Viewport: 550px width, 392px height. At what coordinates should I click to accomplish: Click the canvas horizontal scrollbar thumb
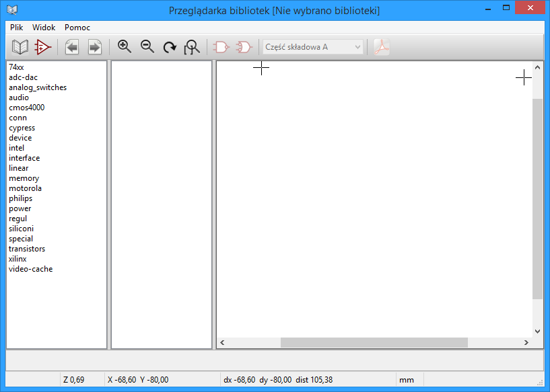[x=374, y=343]
